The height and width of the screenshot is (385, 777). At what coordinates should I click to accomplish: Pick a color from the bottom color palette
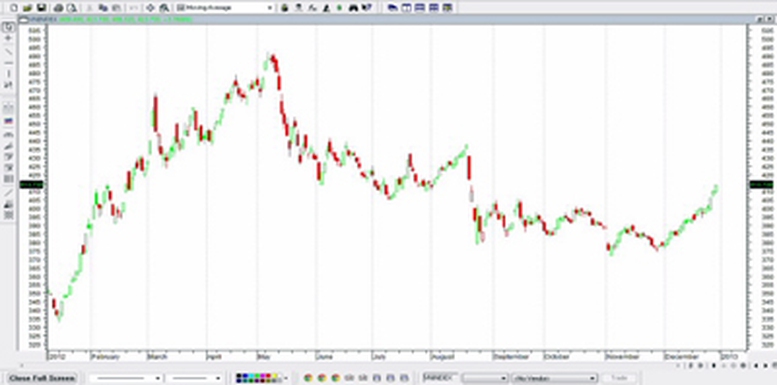(259, 378)
